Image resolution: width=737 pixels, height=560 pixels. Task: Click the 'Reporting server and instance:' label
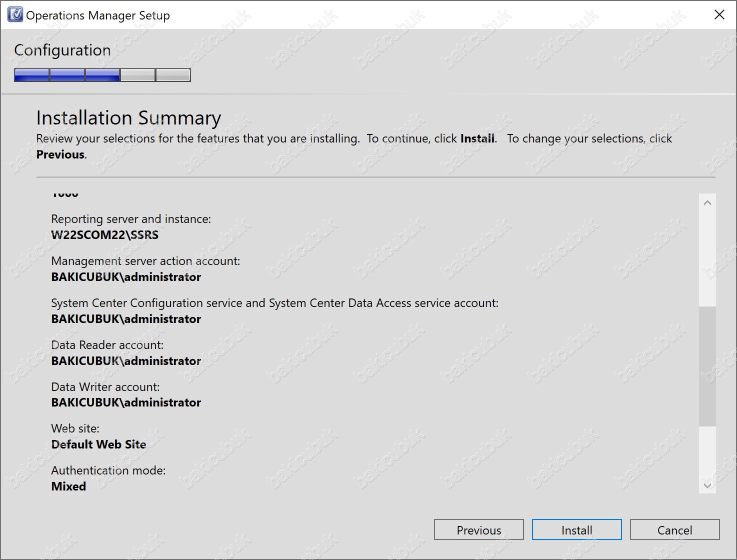[x=131, y=219]
